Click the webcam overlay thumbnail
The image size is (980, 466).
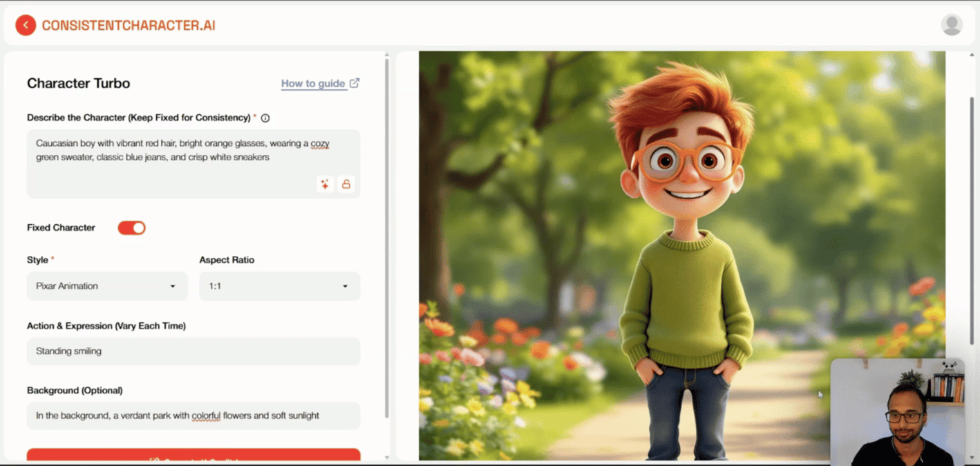[898, 411]
